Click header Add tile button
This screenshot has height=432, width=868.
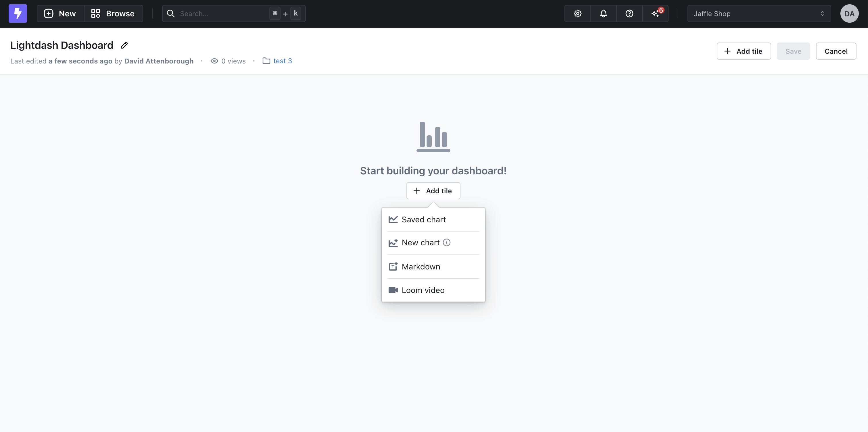click(x=743, y=51)
